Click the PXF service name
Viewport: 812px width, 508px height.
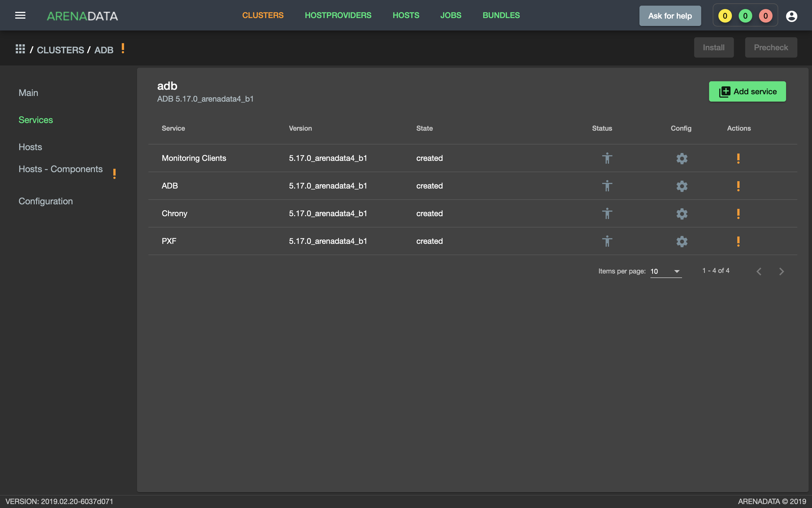169,241
